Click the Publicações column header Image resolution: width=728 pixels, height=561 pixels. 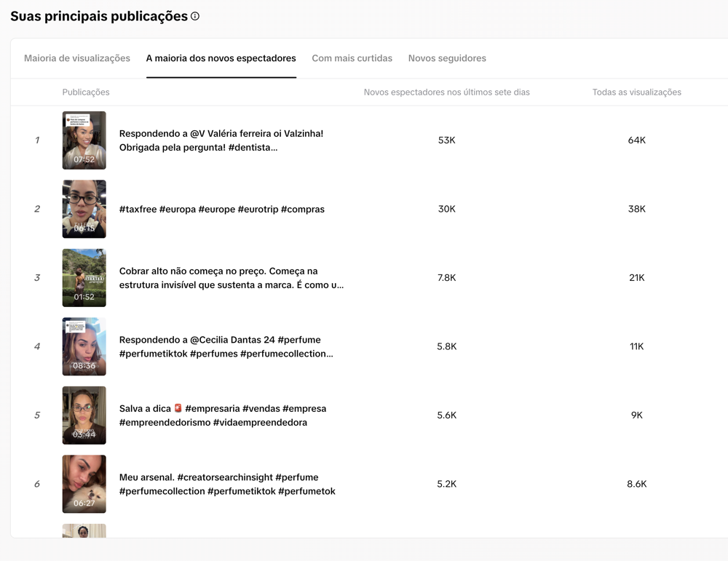click(86, 92)
